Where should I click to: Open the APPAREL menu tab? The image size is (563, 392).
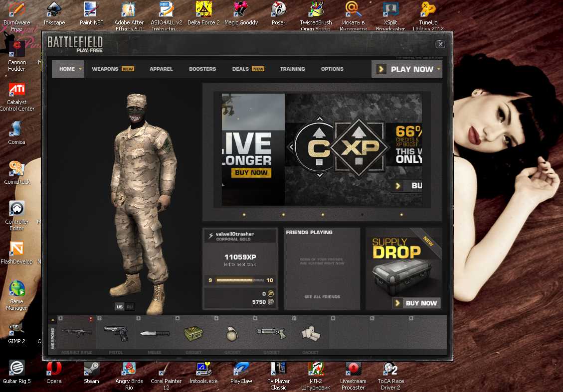click(161, 69)
